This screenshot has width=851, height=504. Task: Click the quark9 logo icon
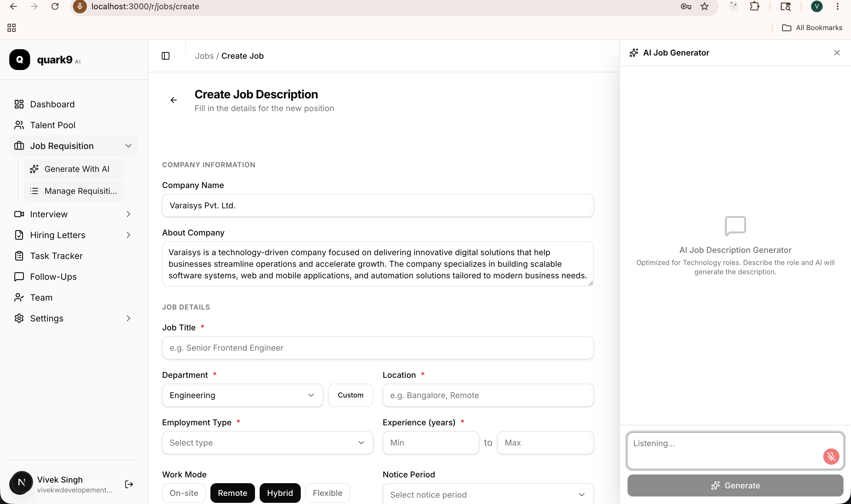[x=20, y=60]
